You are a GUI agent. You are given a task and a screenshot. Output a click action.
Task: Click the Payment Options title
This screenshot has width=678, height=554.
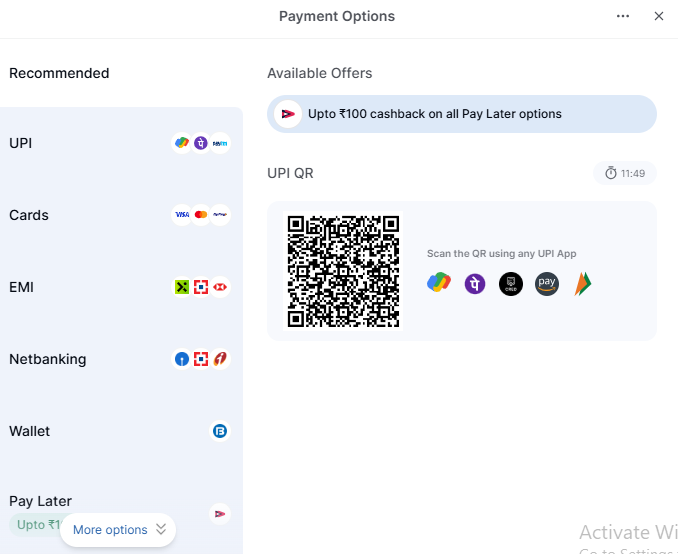click(x=337, y=16)
